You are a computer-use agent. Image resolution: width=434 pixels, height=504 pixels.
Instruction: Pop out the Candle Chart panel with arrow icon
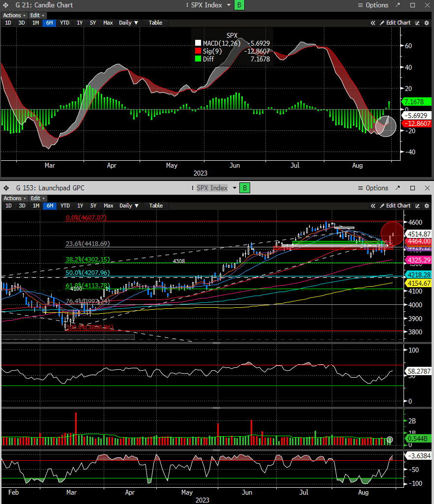tap(398, 5)
